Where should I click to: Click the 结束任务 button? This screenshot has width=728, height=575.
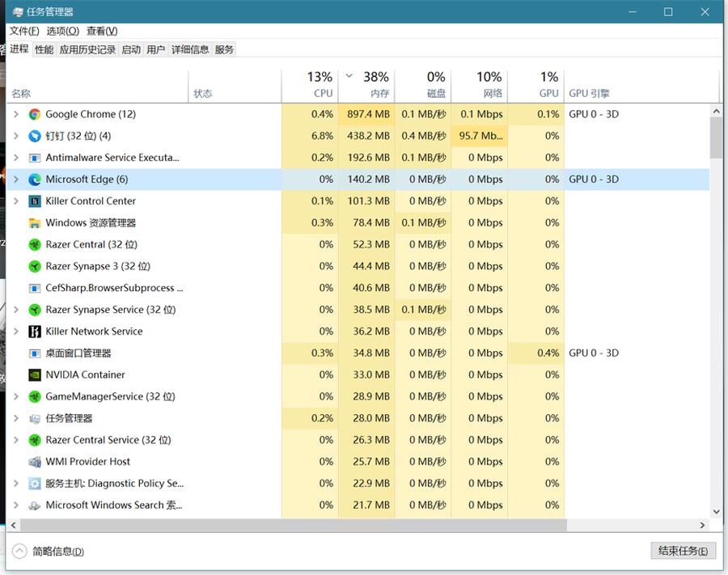click(x=683, y=550)
